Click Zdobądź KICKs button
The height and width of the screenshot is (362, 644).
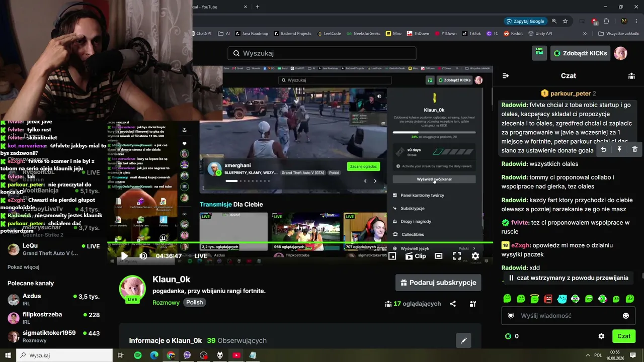(580, 53)
